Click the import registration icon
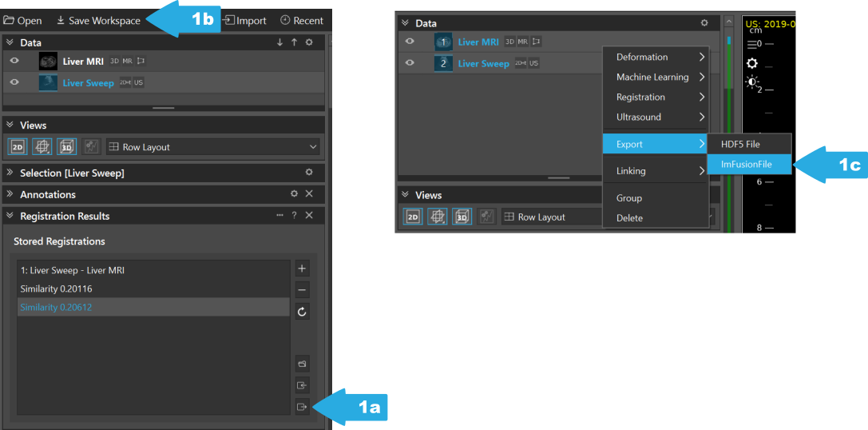 [302, 385]
